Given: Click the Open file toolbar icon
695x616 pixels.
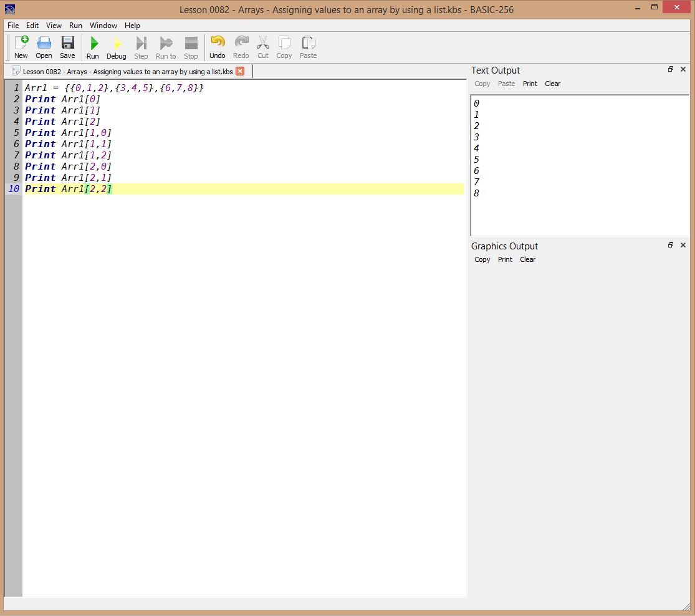Looking at the screenshot, I should [x=44, y=47].
